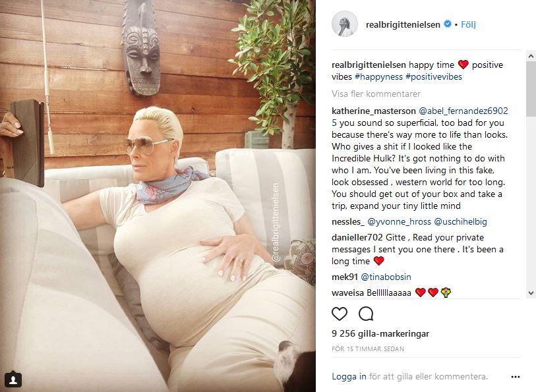Click the Logga in link
Screen dimensions: 536x392
349,377
